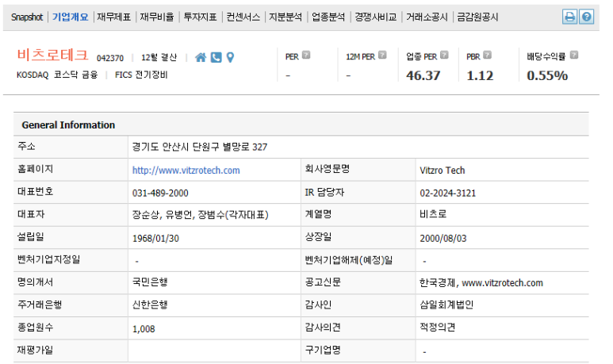Click the employee count 1,008
613x364 pixels.
click(x=144, y=329)
